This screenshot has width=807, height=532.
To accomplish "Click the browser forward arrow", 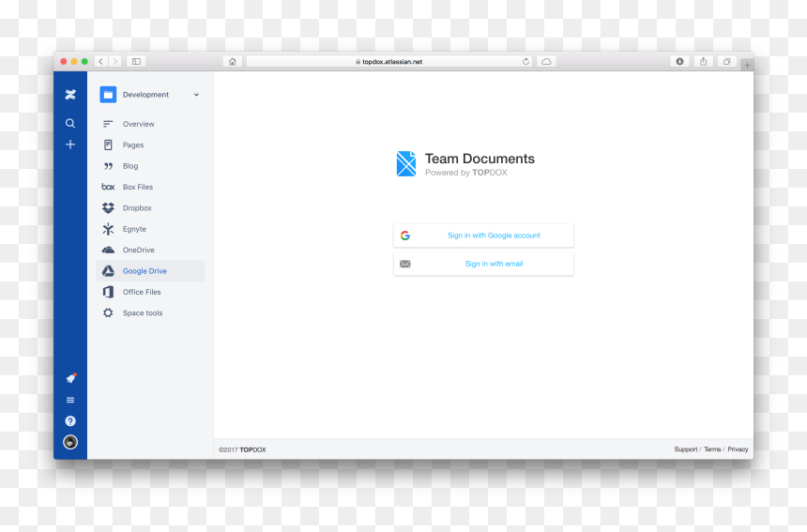I will tap(115, 62).
